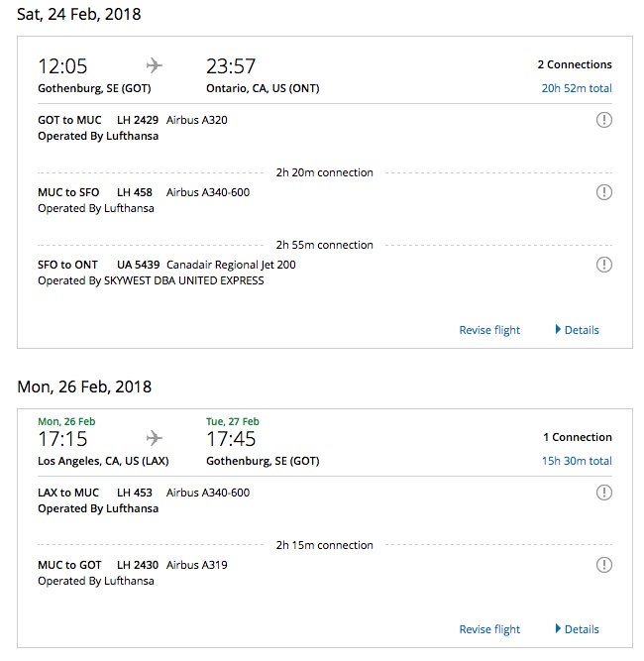Expand Details for the Gothenburg to Ontario flight
The image size is (644, 661).
pyautogui.click(x=577, y=330)
